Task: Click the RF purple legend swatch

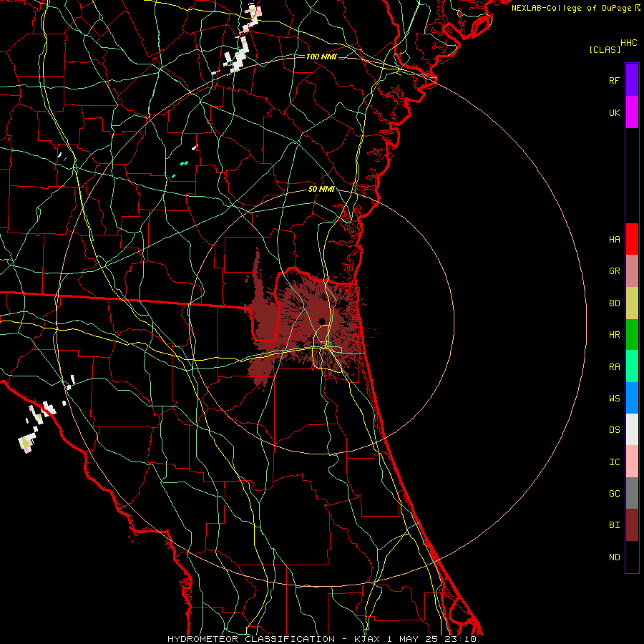Action: pyautogui.click(x=632, y=80)
